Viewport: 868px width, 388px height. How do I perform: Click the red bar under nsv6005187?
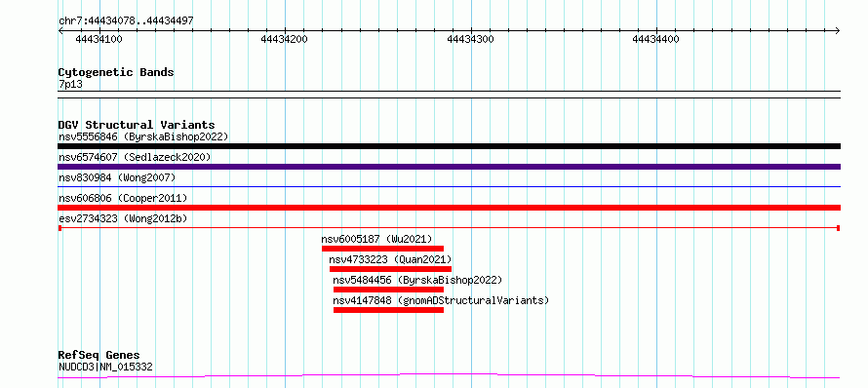coord(383,249)
